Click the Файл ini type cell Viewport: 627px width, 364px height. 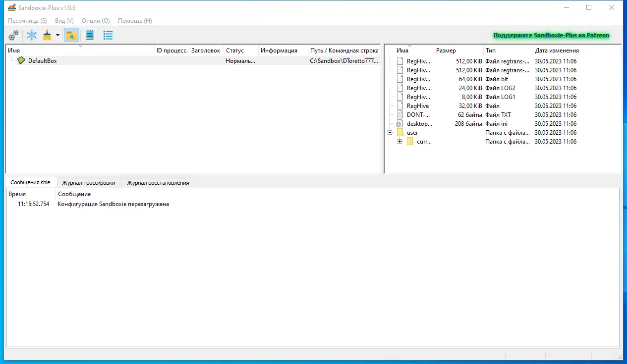[496, 124]
